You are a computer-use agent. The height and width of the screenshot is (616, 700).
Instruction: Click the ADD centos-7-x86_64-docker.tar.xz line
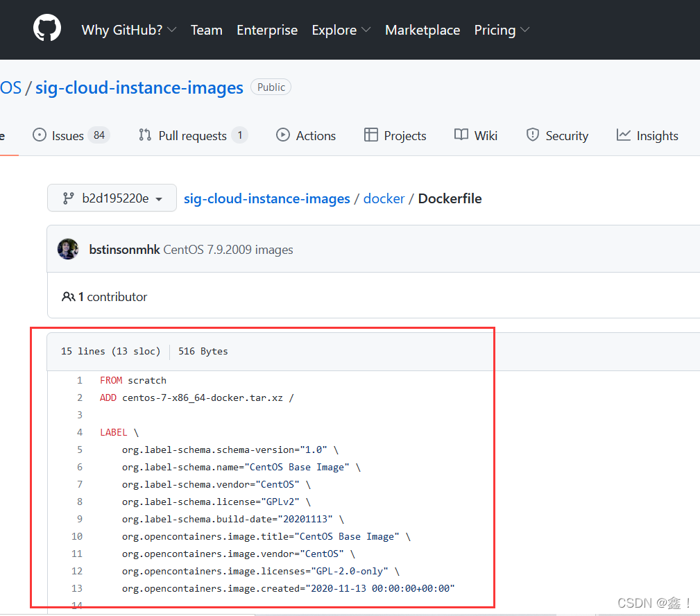point(197,397)
